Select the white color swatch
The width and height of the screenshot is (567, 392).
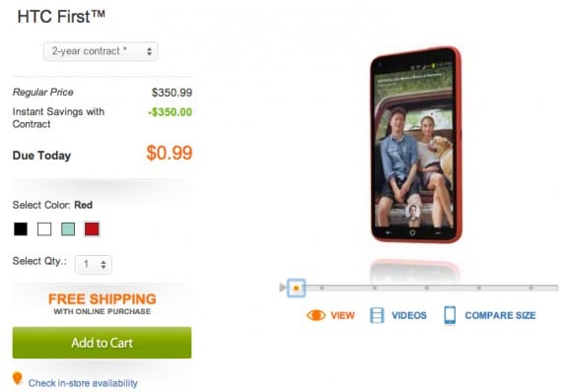[44, 229]
